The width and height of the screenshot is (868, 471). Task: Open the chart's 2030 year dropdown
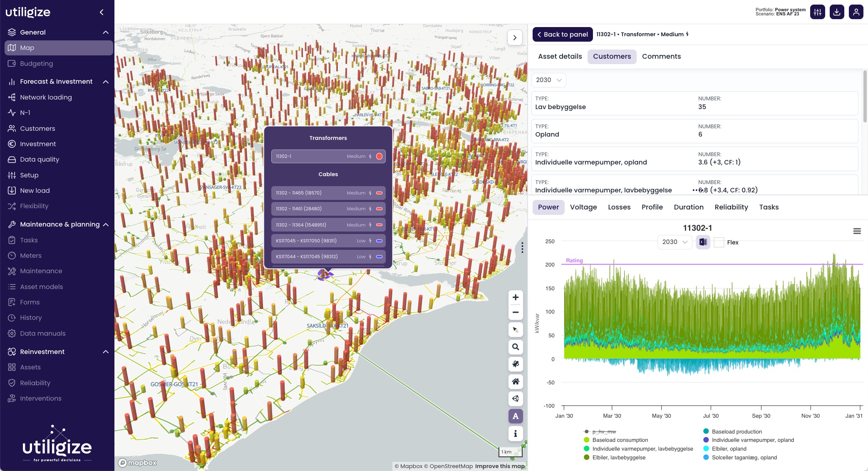click(x=675, y=242)
